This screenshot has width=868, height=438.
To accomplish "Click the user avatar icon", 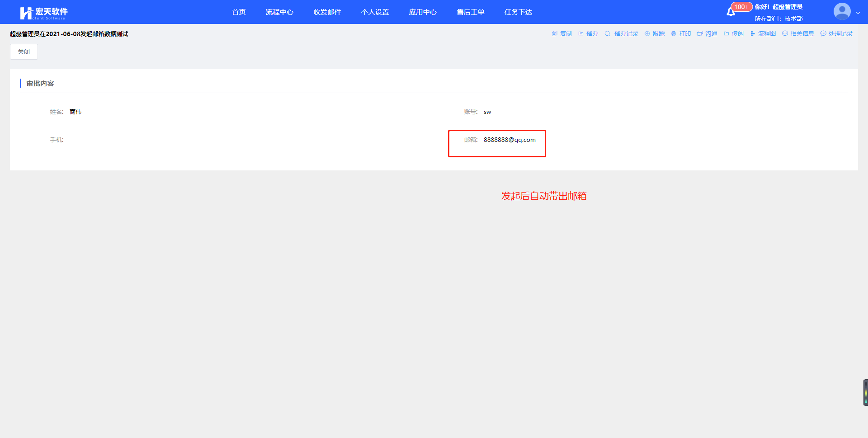I will coord(842,11).
